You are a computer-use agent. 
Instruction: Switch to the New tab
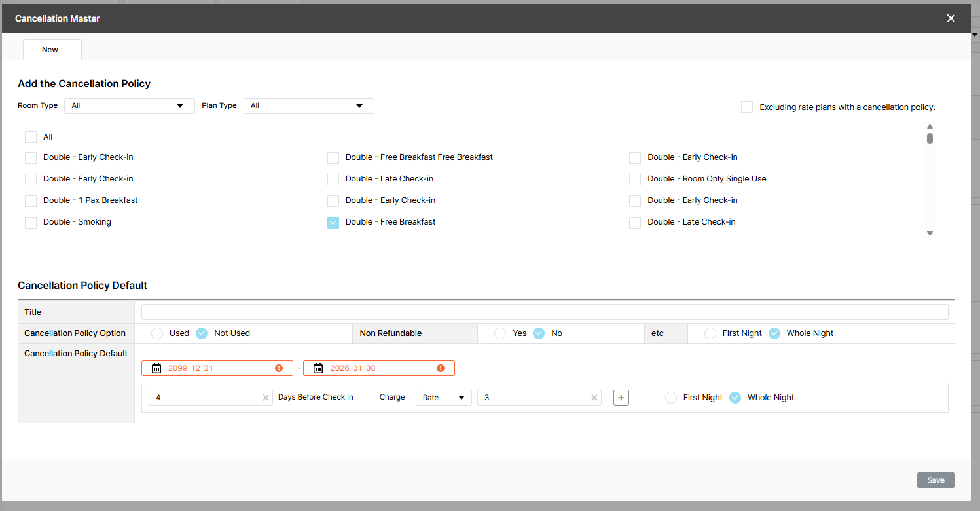(50, 50)
